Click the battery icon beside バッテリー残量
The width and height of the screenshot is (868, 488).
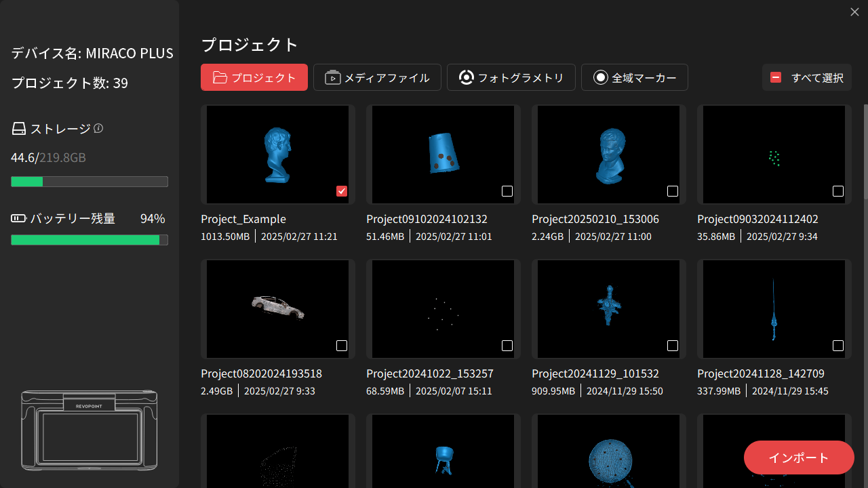coord(18,218)
